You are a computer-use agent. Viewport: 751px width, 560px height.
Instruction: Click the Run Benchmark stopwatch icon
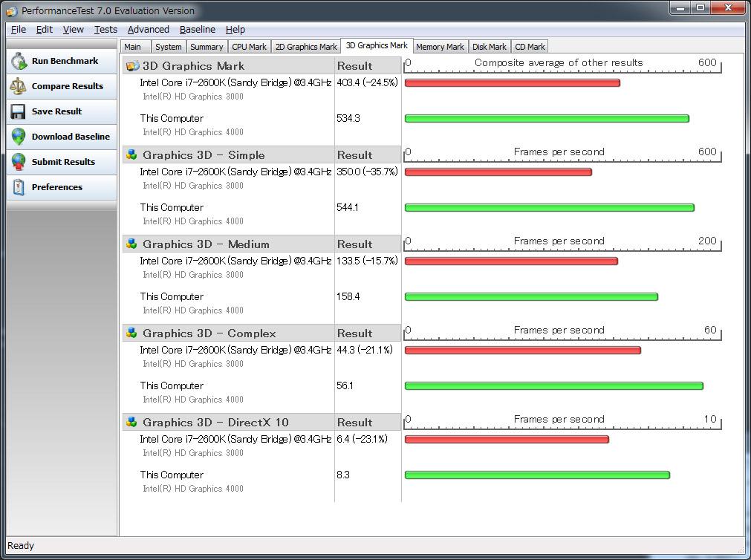click(19, 61)
